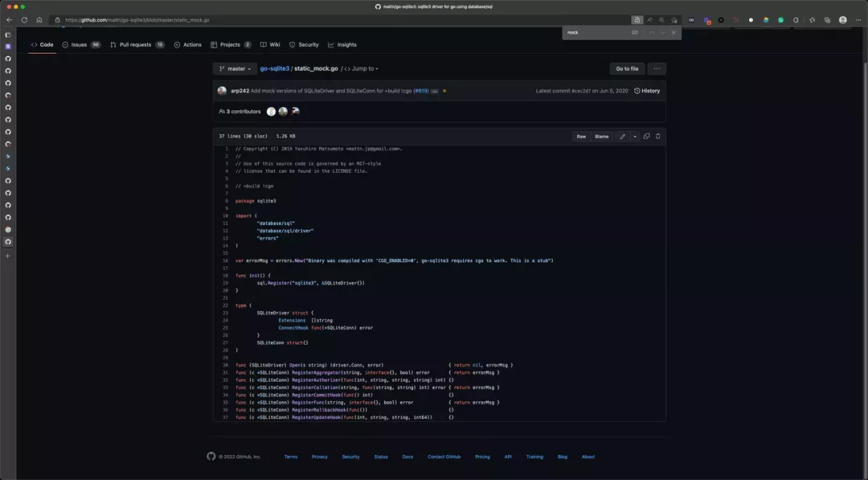Open pull request #819 link
Viewport: 868px width, 480px height.
[420, 90]
